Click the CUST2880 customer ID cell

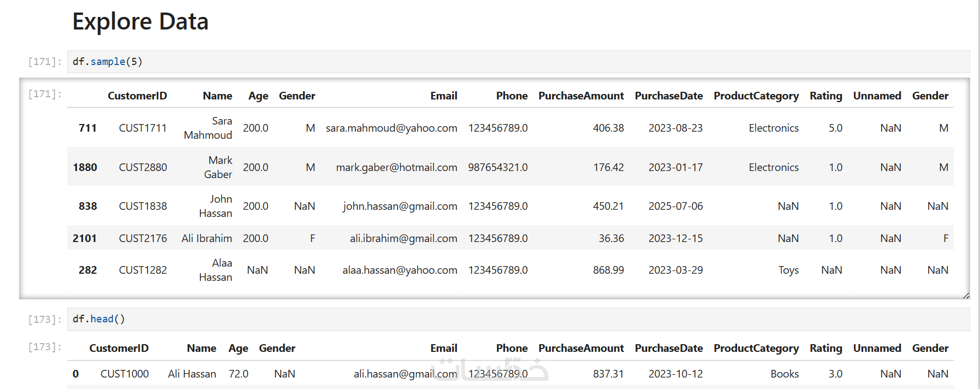pyautogui.click(x=143, y=167)
